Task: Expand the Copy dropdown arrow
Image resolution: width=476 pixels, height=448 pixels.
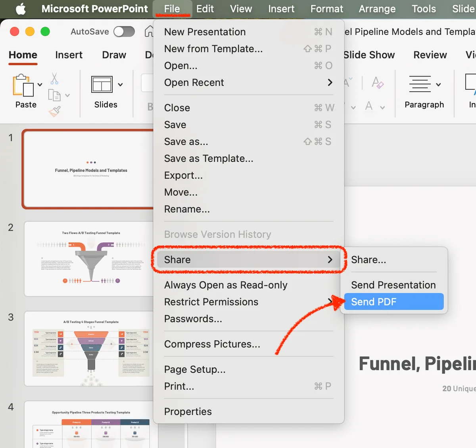Action: pos(67,95)
